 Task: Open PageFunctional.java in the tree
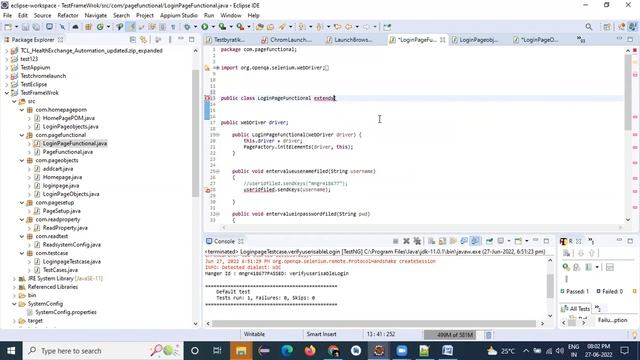[x=68, y=152]
